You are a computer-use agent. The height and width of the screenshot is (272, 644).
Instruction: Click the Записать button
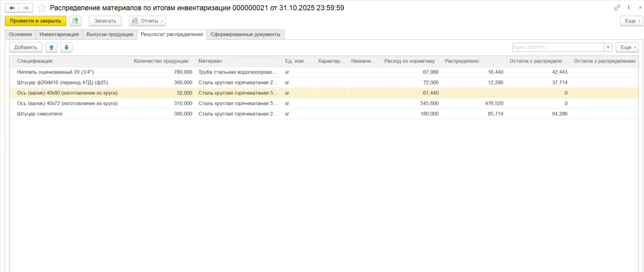105,21
